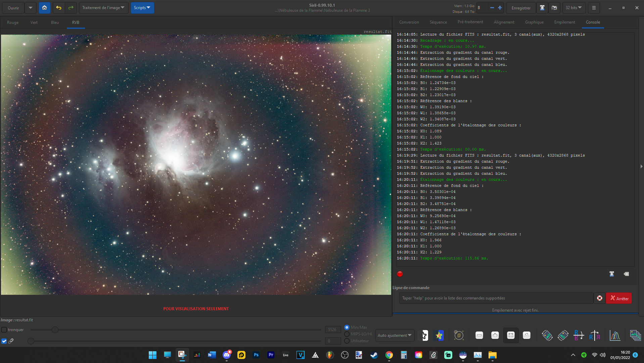Rotate the image counter-clockwise
Viewport: 644px width, 363px height.
click(547, 335)
